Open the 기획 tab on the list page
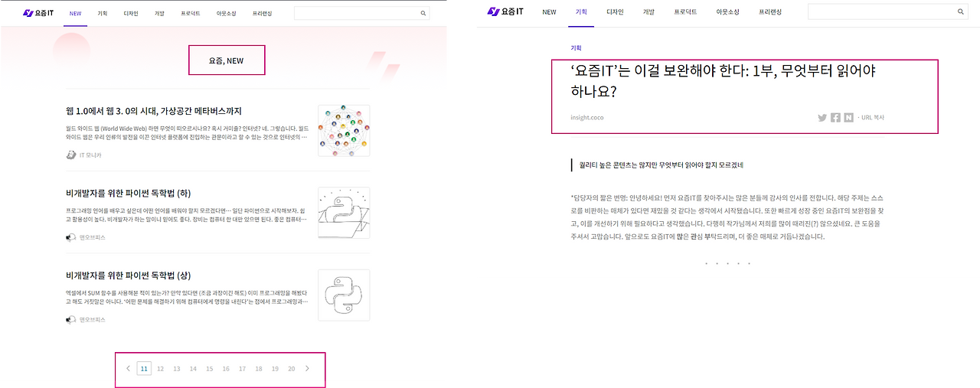This screenshot has width=980, height=388. click(x=103, y=14)
